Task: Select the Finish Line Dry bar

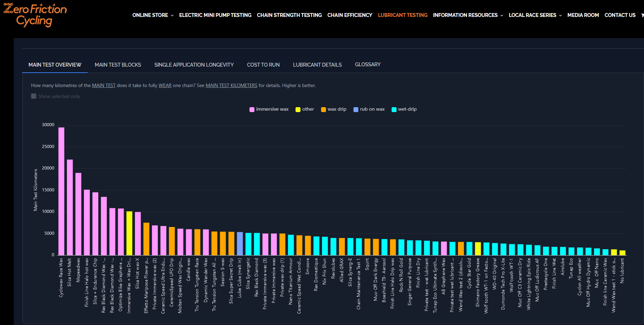Action: tap(419, 248)
